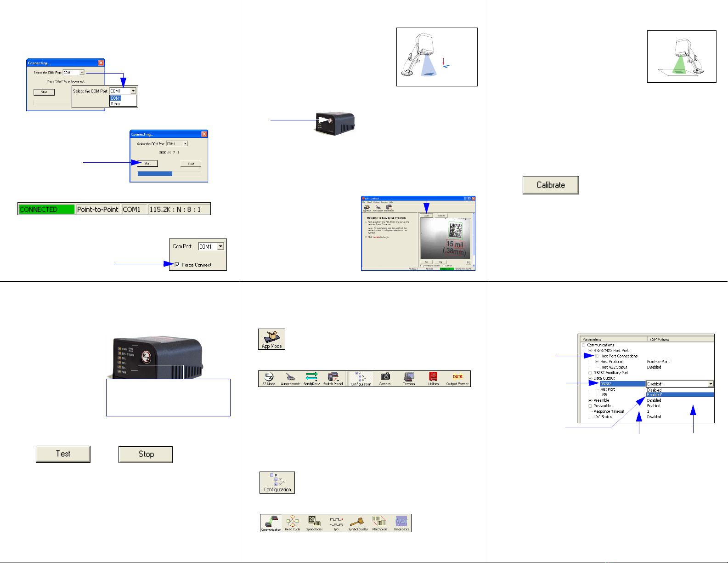Open COM port dropdown in the 9600 : N : 7 : 1 dialog
This screenshot has width=728, height=563.
pyautogui.click(x=185, y=144)
